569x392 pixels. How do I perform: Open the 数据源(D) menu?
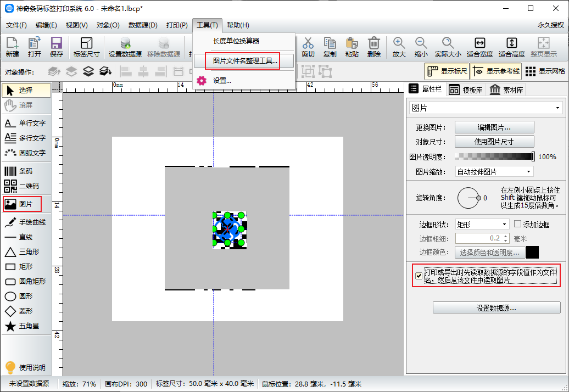pos(143,25)
